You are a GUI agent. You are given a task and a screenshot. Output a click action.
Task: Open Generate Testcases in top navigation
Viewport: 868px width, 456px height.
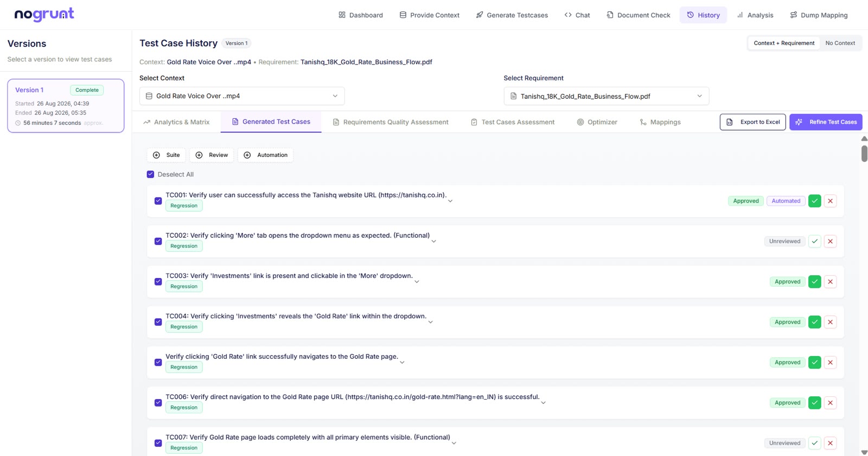(x=512, y=15)
